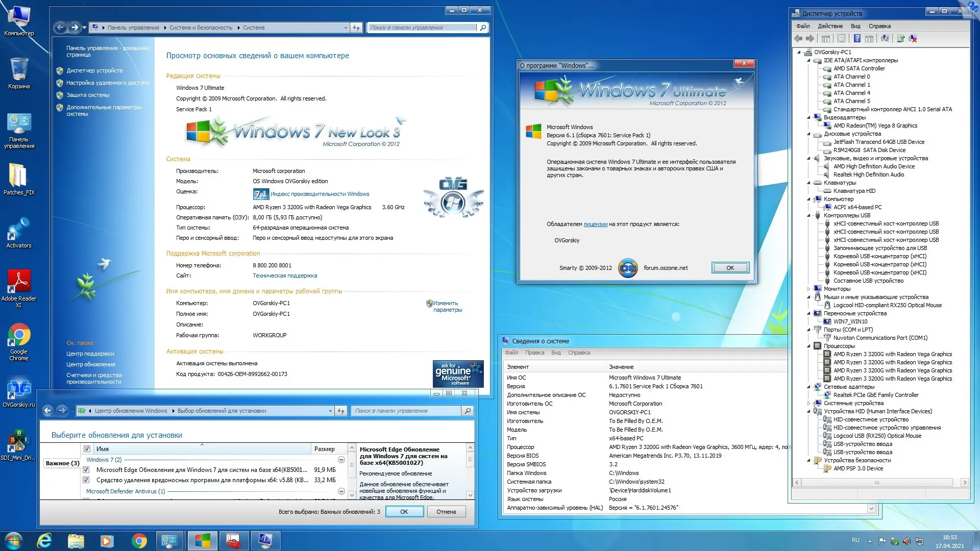Viewport: 980px width, 551px height.
Task: Open Действие menu in Device Manager
Action: [x=830, y=26]
